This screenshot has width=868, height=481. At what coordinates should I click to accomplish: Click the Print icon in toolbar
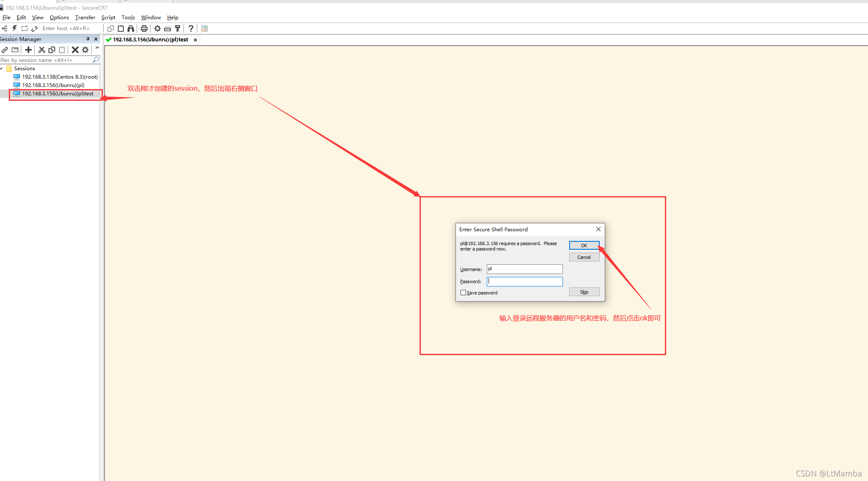pos(144,28)
